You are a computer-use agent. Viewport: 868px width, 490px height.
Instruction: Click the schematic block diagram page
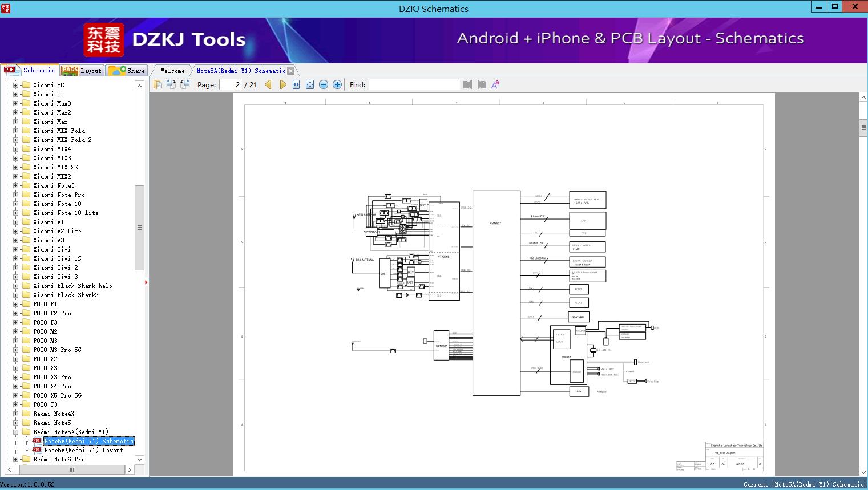[504, 284]
